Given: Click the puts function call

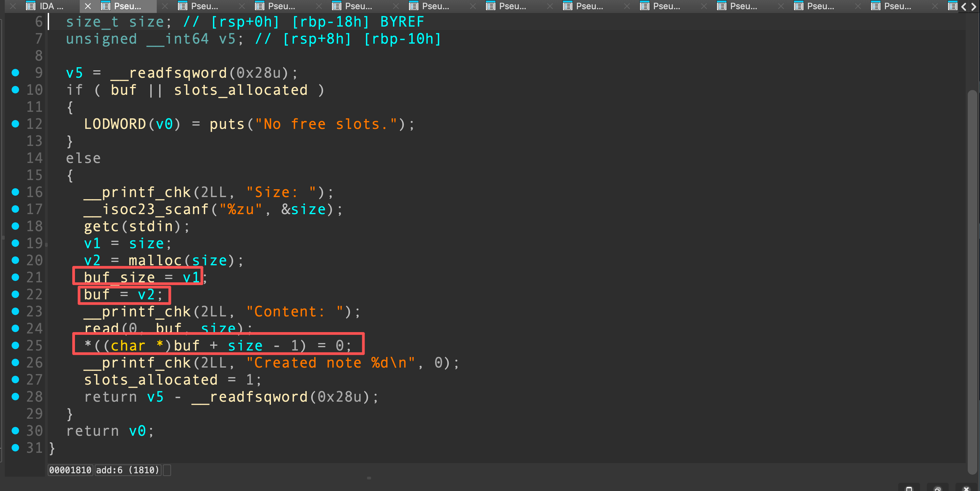Looking at the screenshot, I should 227,124.
